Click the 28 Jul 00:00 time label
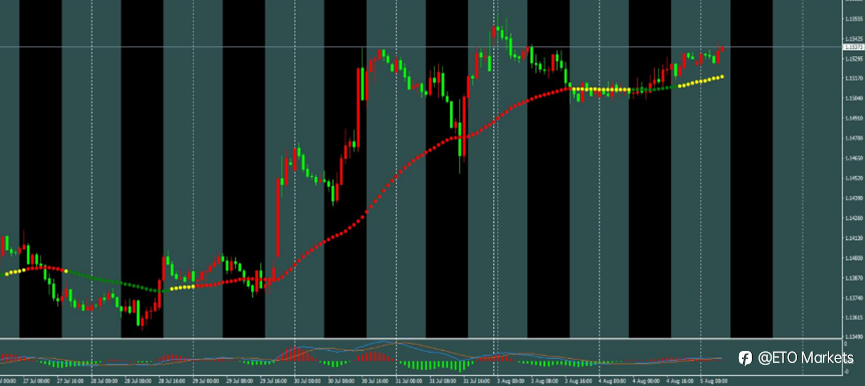Screen dimensions: 865x386 pos(104,380)
